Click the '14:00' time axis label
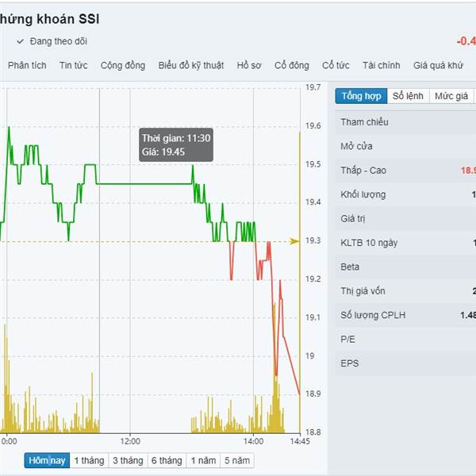Screen dimensions: 476x476 point(253,441)
